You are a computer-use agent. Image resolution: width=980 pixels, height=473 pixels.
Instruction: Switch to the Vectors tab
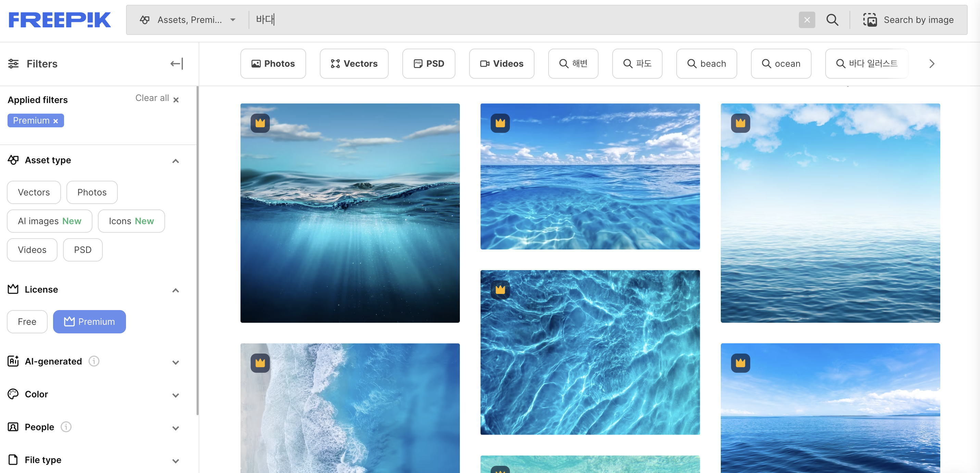coord(354,64)
